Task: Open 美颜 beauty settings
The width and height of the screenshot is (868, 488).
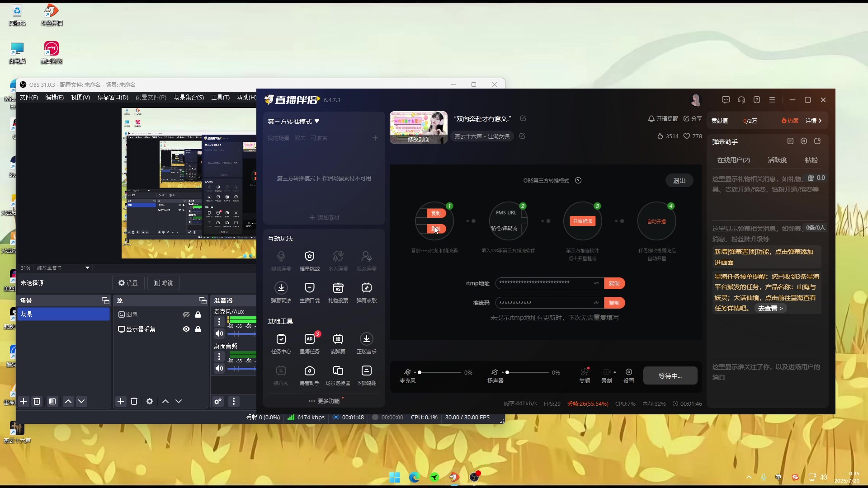Action: point(585,375)
